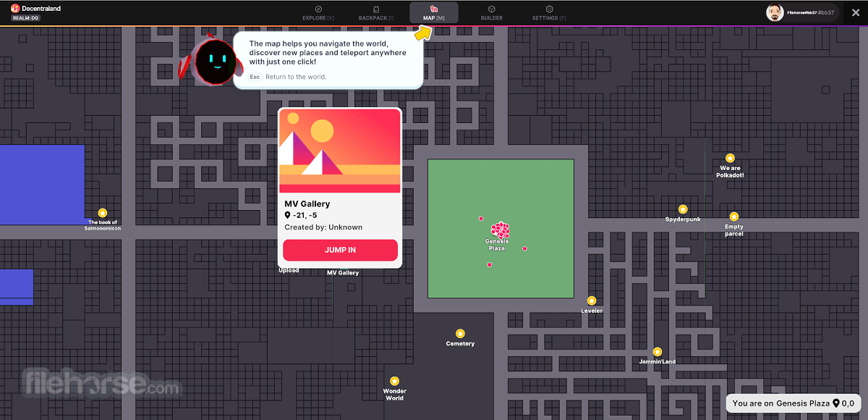Switch to the Builder tab

[492, 12]
